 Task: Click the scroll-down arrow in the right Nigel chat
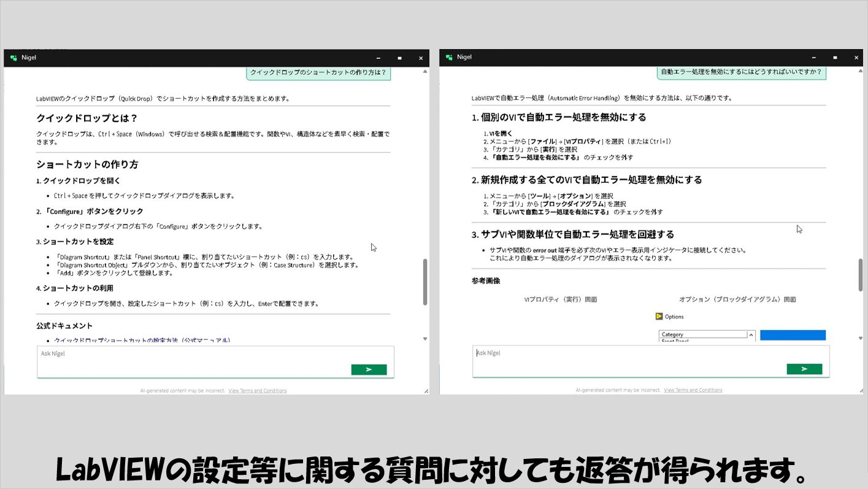point(861,339)
